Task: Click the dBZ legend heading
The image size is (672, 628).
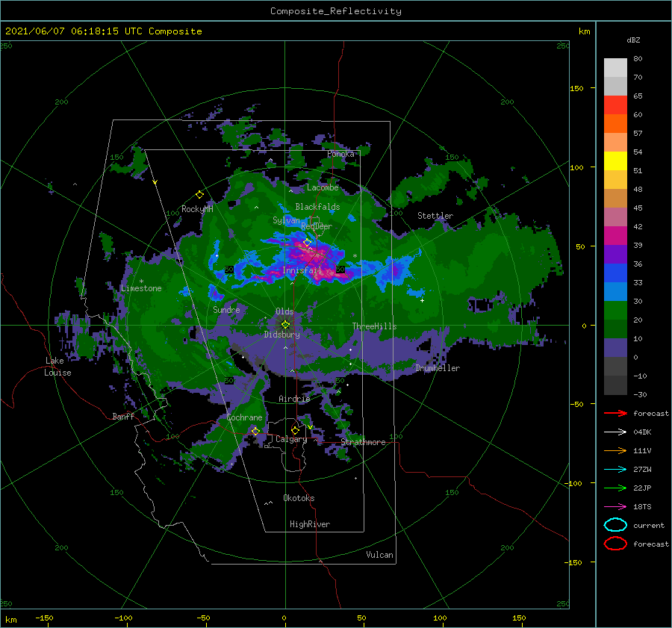Action: (x=633, y=40)
